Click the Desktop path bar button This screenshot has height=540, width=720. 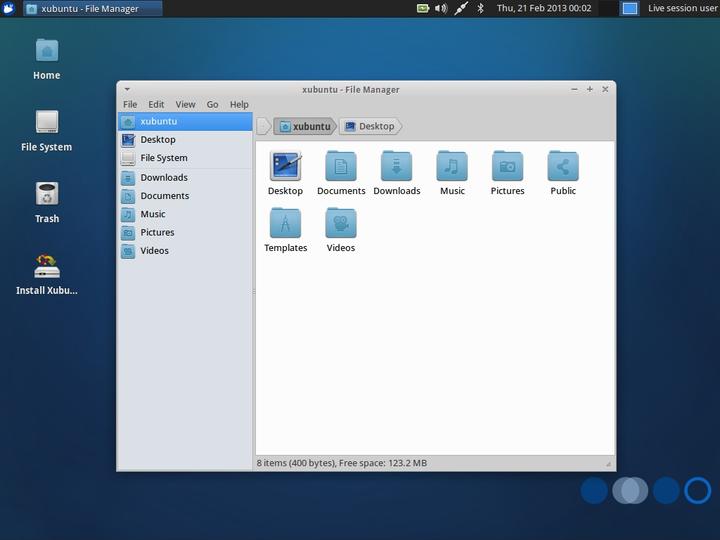coord(370,126)
